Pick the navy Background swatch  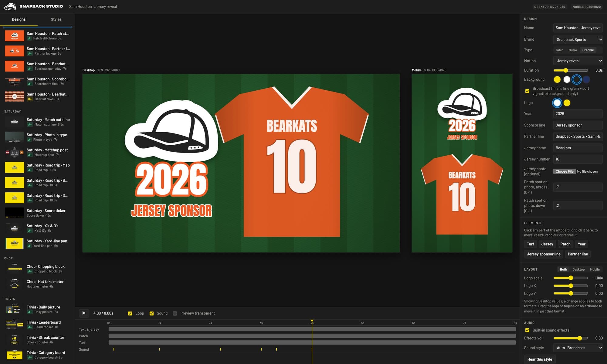[x=586, y=79]
